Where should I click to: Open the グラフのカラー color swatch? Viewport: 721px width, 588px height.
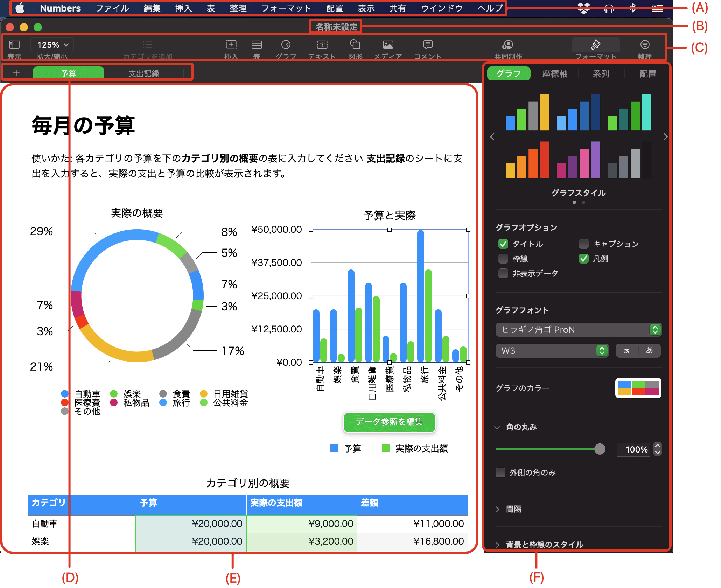(638, 388)
